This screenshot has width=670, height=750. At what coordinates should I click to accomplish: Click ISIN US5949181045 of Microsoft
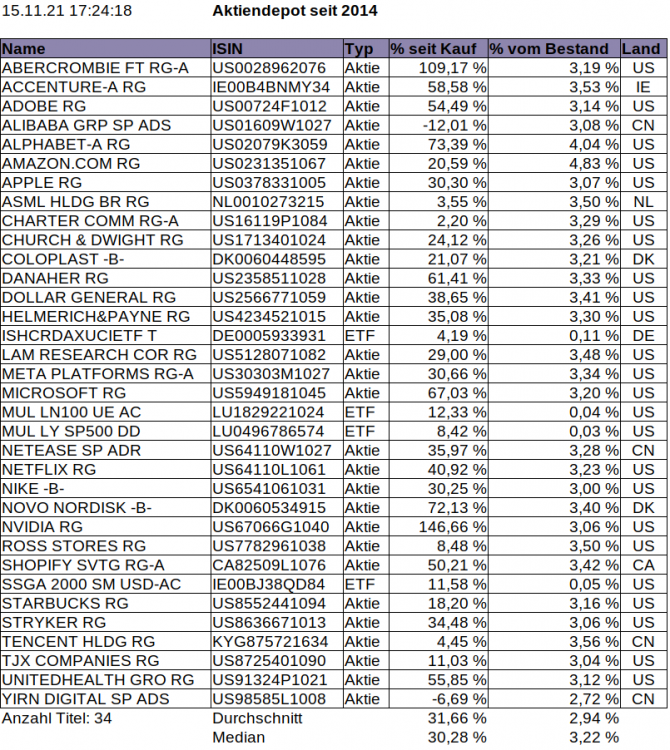pyautogui.click(x=276, y=393)
